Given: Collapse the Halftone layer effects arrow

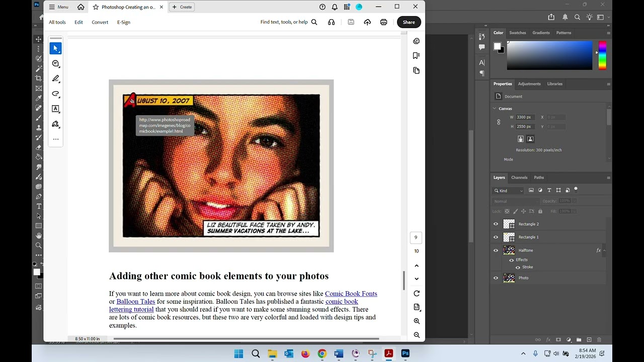Looking at the screenshot, I should 604,250.
